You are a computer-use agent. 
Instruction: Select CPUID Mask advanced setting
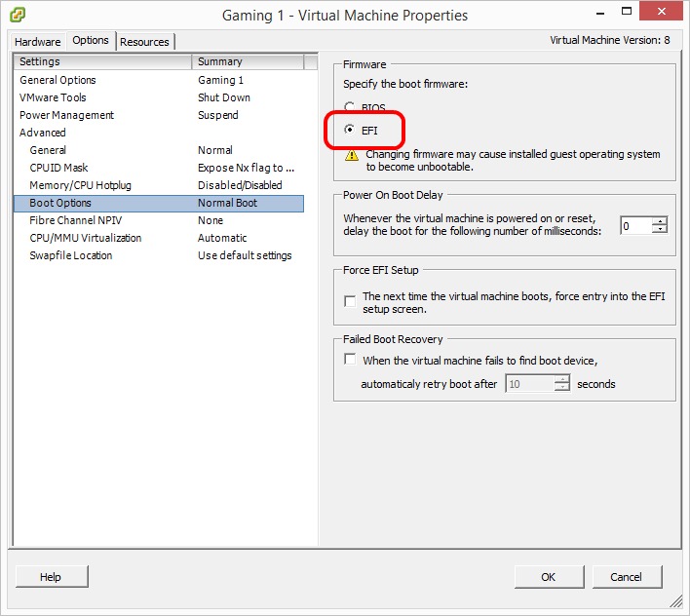coord(58,168)
